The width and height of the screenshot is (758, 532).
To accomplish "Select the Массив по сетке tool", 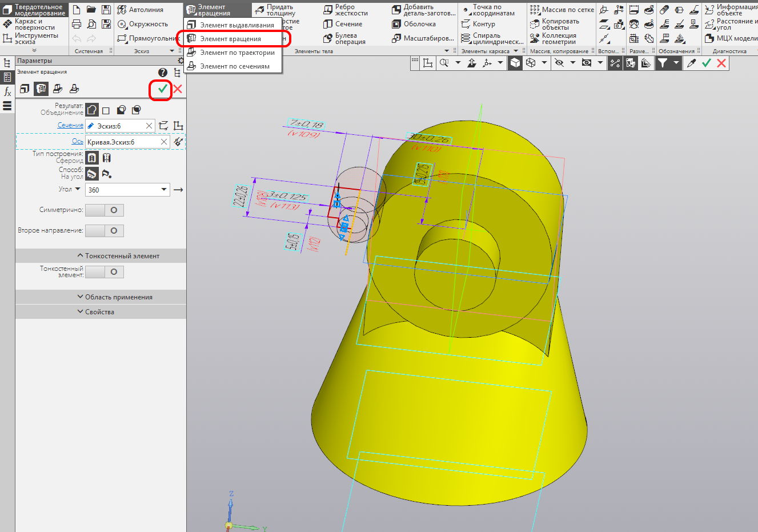I will pos(562,10).
